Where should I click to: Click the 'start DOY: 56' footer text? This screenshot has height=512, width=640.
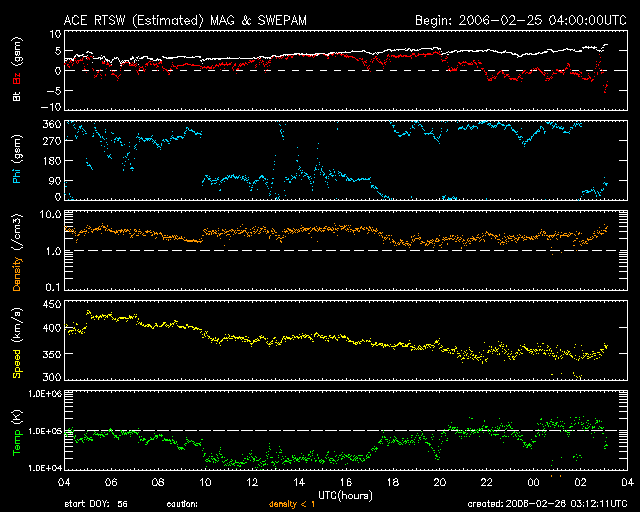coord(96,504)
